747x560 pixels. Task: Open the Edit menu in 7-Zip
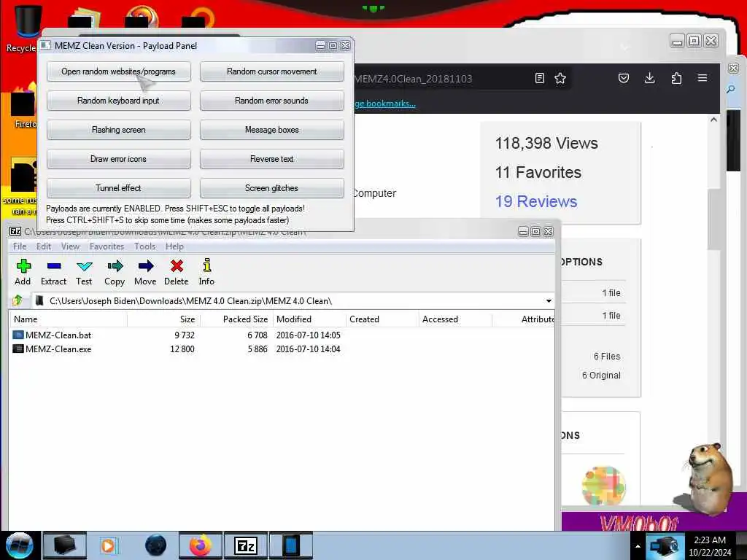coord(43,246)
